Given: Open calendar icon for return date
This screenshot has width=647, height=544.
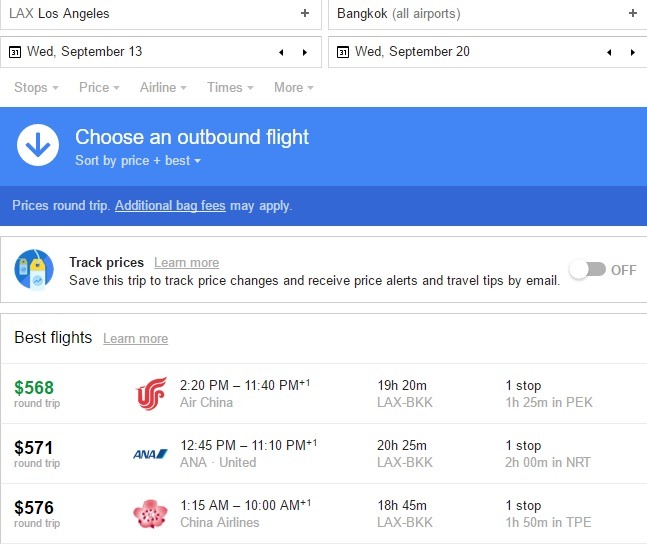Looking at the screenshot, I should pyautogui.click(x=343, y=52).
